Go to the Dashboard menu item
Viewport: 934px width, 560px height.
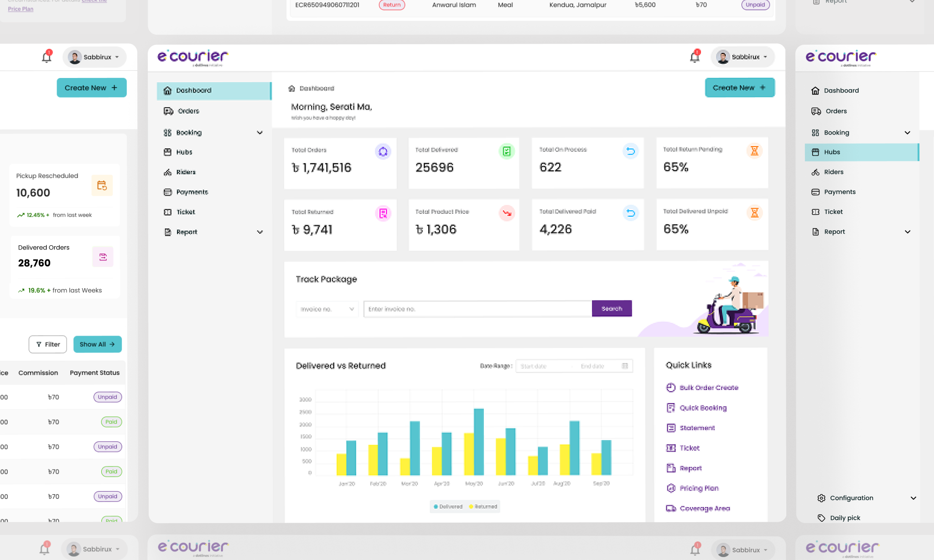pos(193,90)
